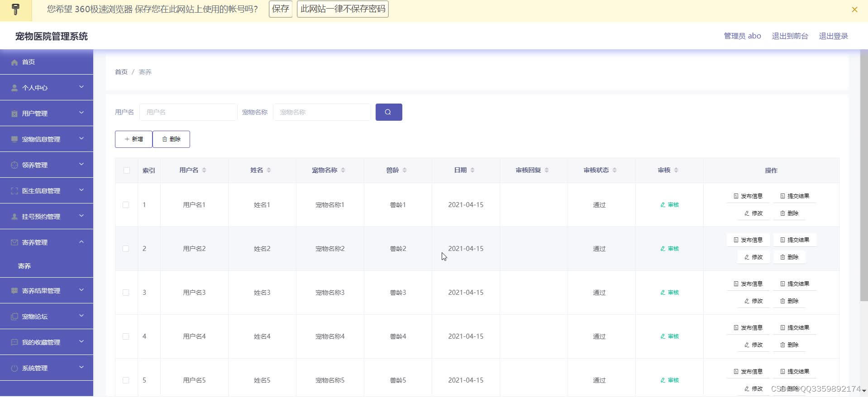The image size is (868, 397).
Task: Expand the 用户管理 menu chevron
Action: (81, 113)
